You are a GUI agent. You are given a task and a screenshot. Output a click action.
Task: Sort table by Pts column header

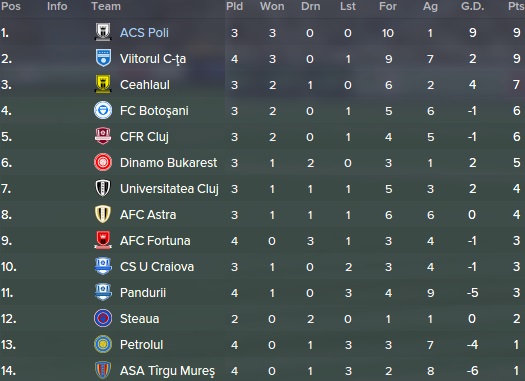(x=516, y=6)
